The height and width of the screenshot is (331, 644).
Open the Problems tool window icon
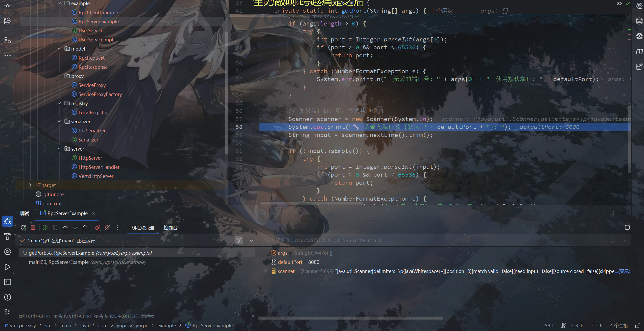[8, 297]
